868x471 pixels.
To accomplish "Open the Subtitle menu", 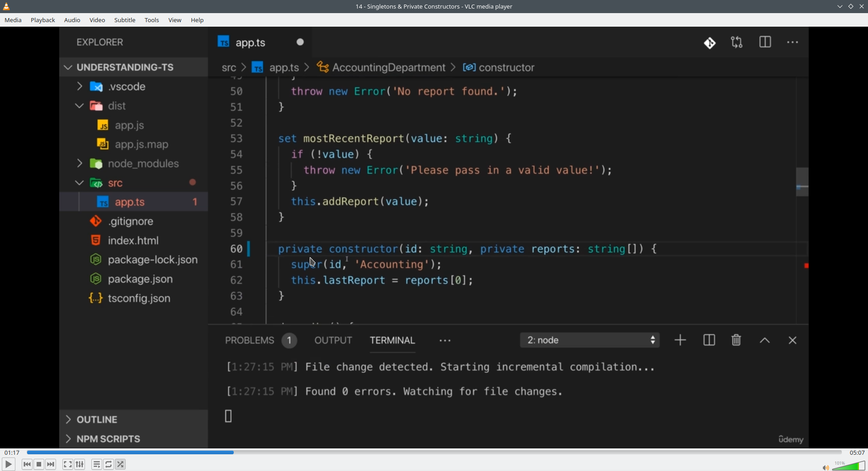I will click(x=125, y=20).
